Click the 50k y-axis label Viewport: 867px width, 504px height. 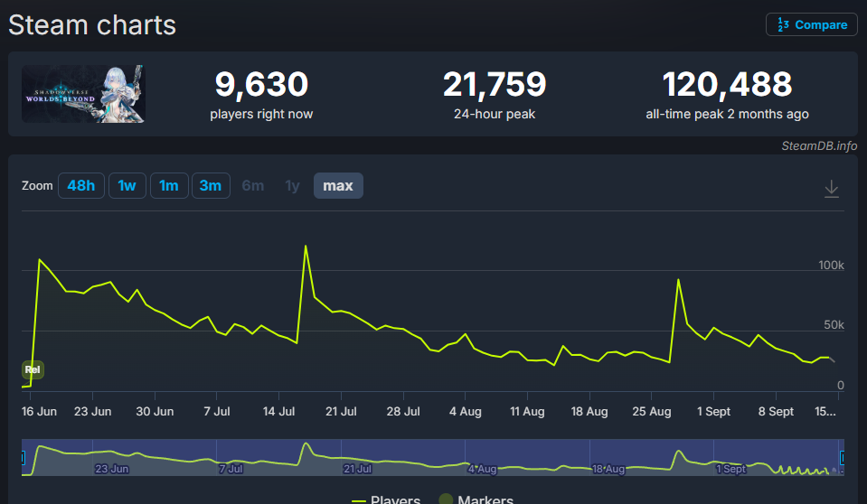pos(834,325)
